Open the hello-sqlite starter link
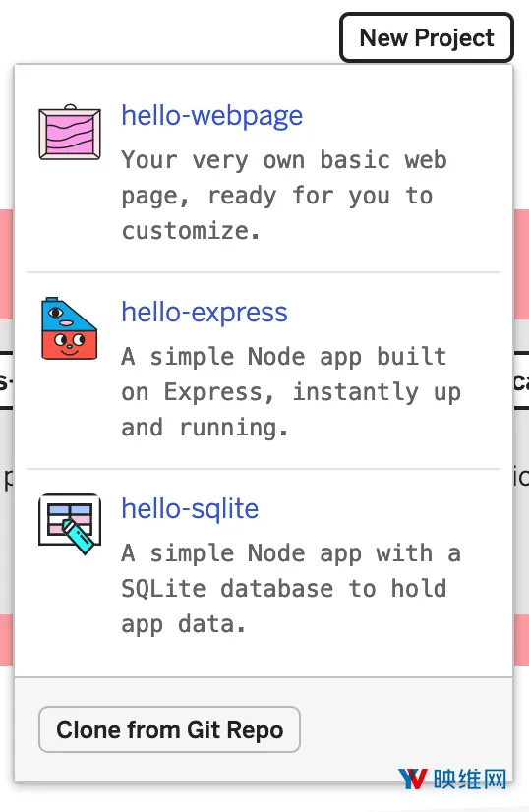This screenshot has height=812, width=529. point(190,508)
